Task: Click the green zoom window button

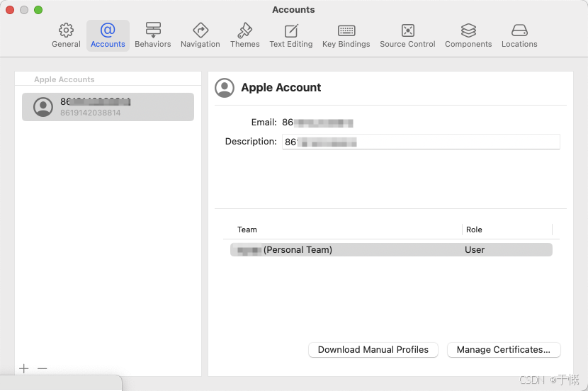Action: 38,10
